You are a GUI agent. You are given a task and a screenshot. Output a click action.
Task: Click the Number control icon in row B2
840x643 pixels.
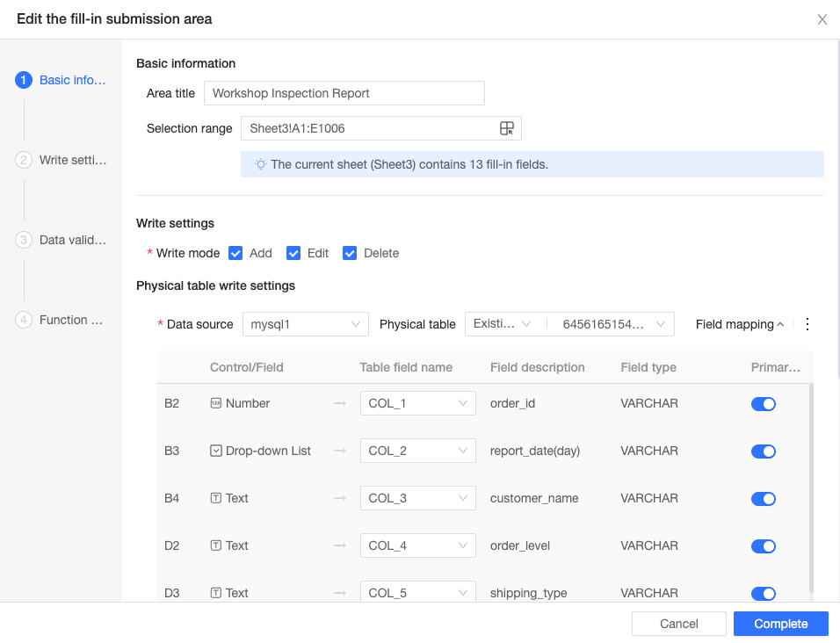tap(216, 403)
